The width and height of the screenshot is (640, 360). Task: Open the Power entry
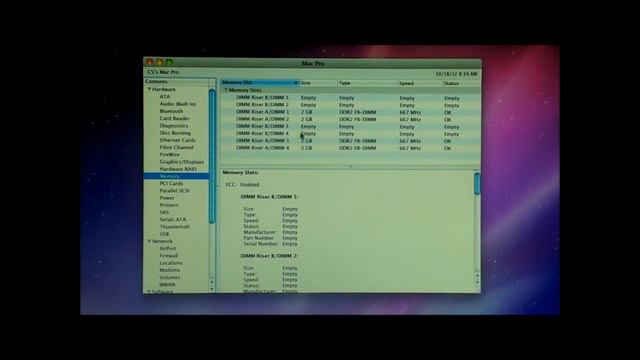[x=167, y=198]
